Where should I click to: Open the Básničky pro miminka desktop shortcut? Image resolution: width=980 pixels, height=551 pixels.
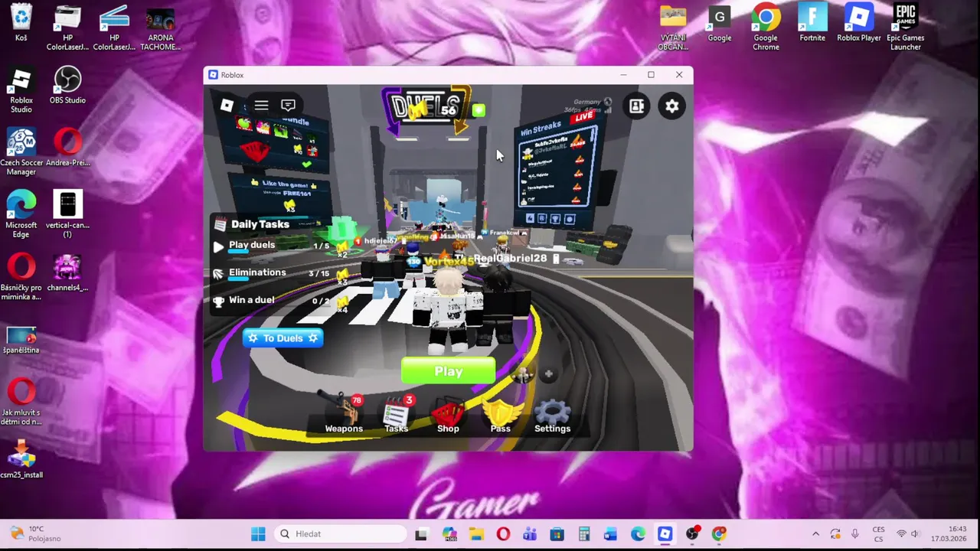[x=21, y=278]
